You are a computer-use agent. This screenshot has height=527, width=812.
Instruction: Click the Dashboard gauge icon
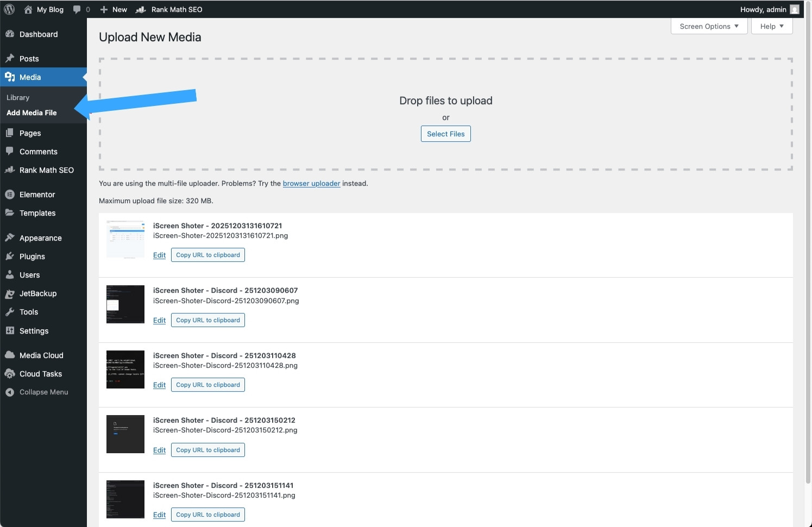pos(10,34)
